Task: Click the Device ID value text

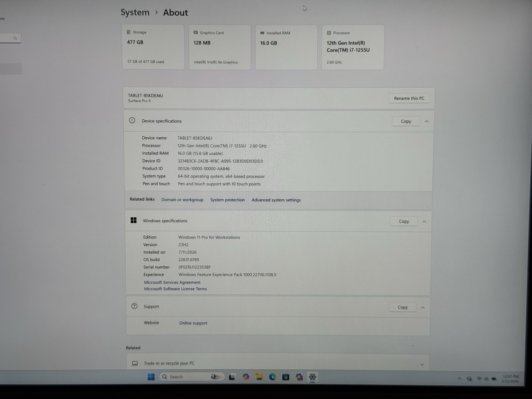Action: [x=220, y=161]
